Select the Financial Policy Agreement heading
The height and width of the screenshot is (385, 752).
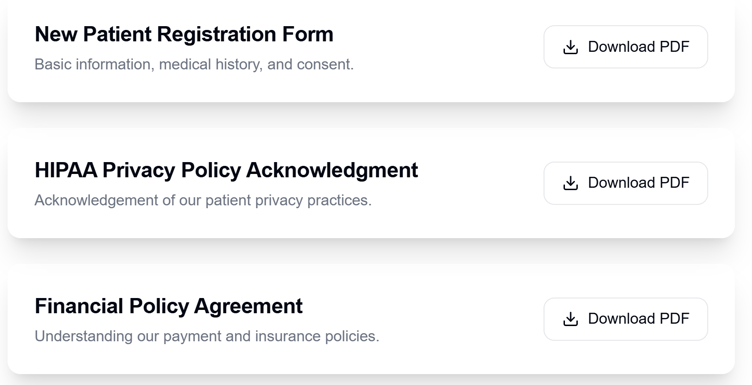169,307
